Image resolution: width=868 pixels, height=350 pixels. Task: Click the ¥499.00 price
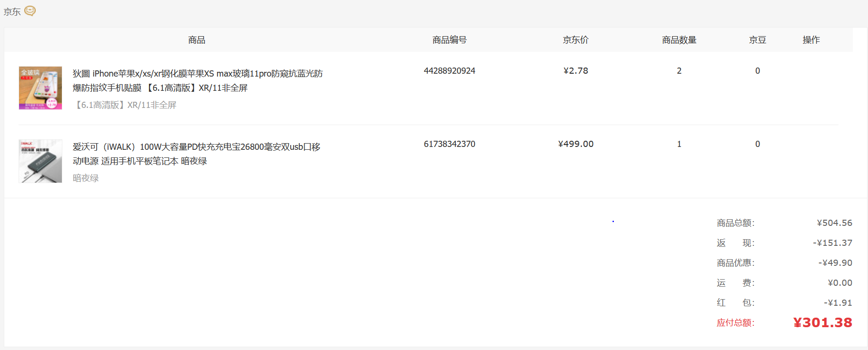pyautogui.click(x=576, y=144)
